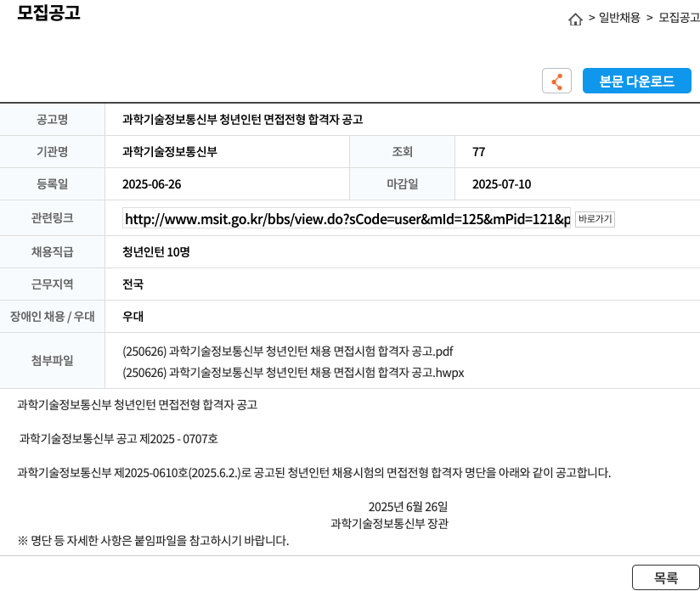
Task: Click the 바로가기 button next to URL
Action: coord(595,219)
